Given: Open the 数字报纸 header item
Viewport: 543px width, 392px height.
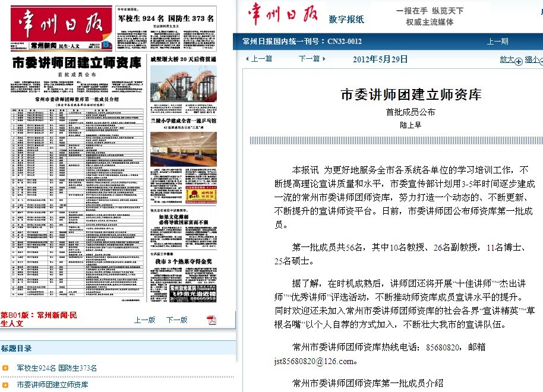Looking at the screenshot, I should pos(346,20).
